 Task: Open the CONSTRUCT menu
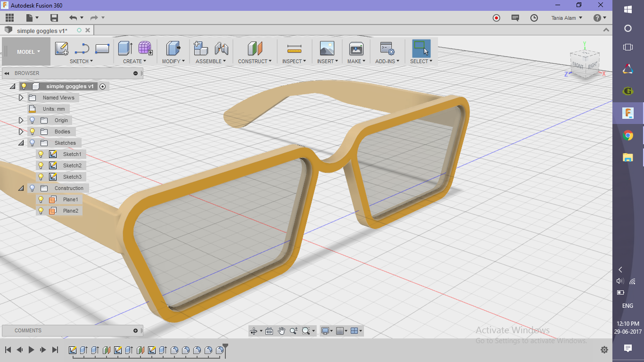coord(255,61)
